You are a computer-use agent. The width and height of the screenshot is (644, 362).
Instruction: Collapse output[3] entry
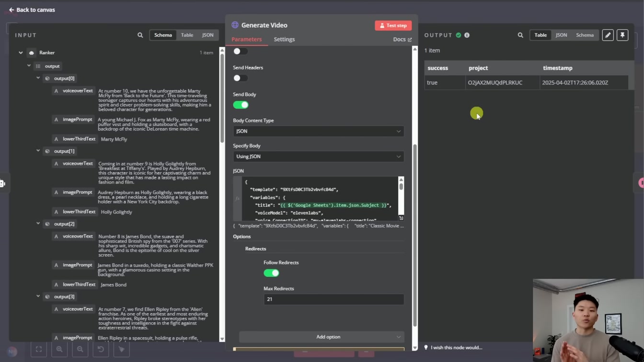pyautogui.click(x=38, y=296)
